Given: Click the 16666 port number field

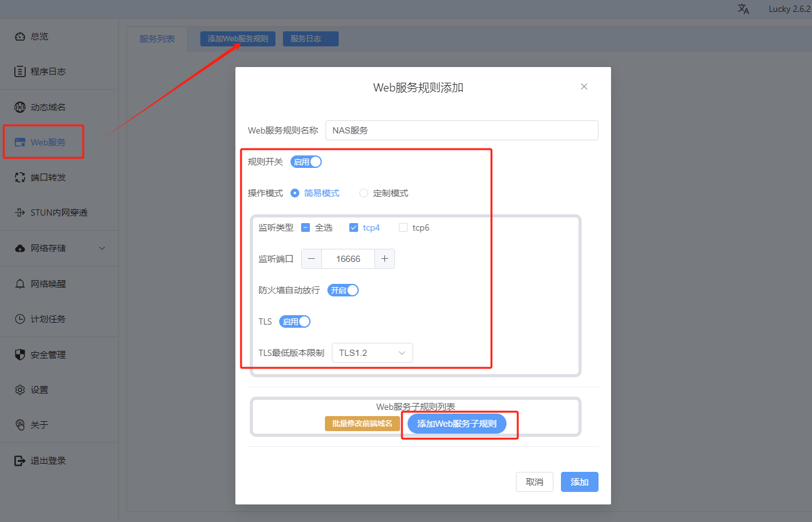Looking at the screenshot, I should click(348, 259).
